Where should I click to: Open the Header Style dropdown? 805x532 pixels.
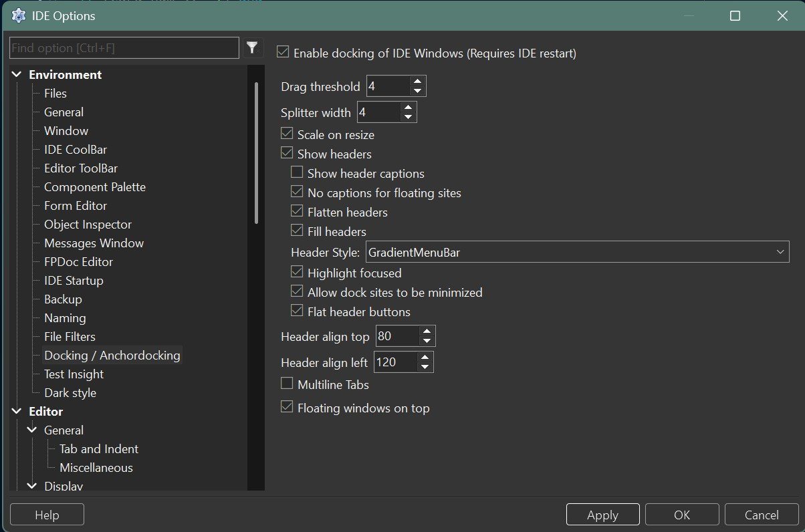coord(780,252)
